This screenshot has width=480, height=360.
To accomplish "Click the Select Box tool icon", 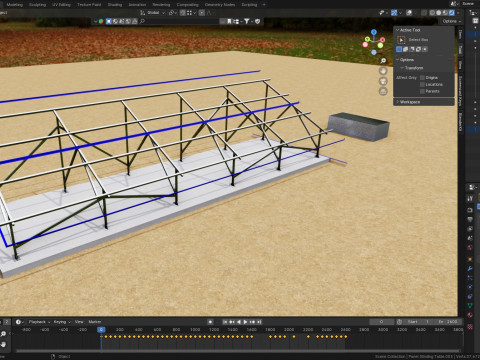I will pyautogui.click(x=401, y=40).
